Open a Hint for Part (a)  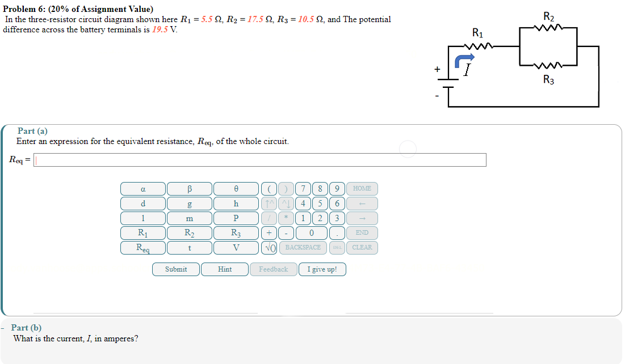[225, 269]
